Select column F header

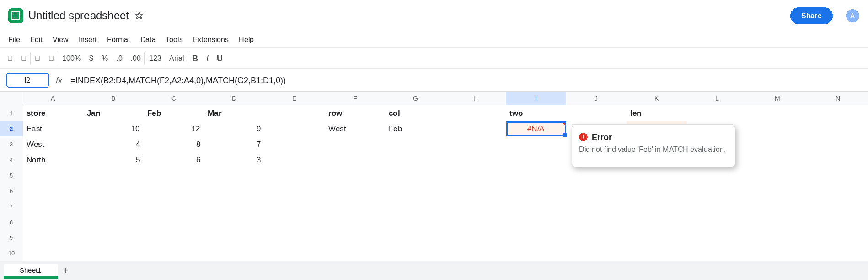point(355,98)
